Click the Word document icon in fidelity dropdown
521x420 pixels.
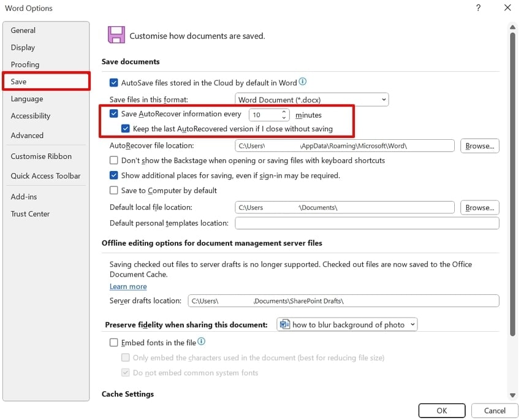tap(285, 324)
